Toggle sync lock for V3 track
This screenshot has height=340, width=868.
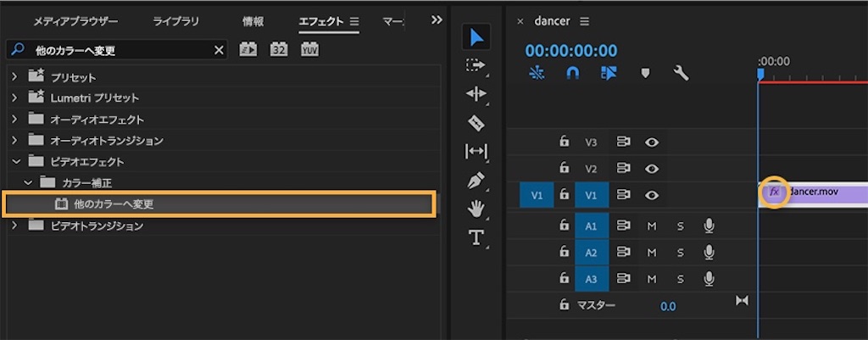point(623,142)
